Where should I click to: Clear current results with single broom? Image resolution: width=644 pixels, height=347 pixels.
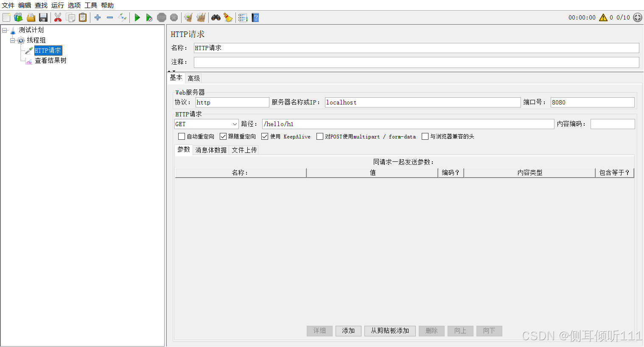188,17
